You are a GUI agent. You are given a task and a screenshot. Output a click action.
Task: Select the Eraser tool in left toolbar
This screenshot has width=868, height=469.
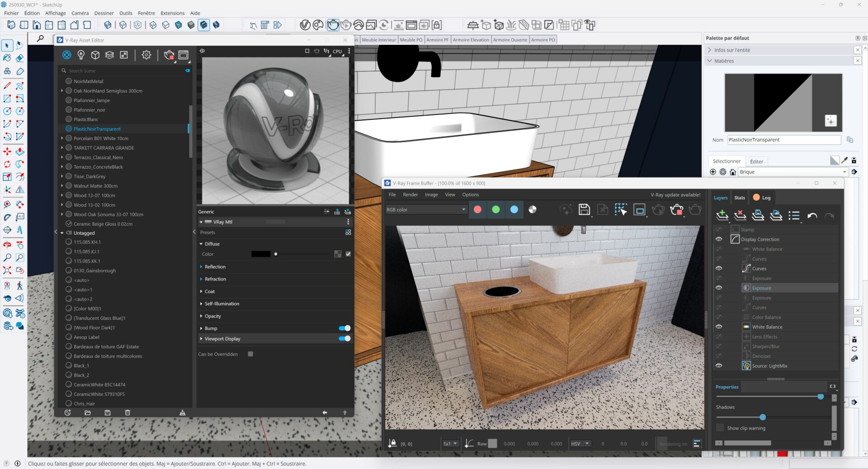19,58
